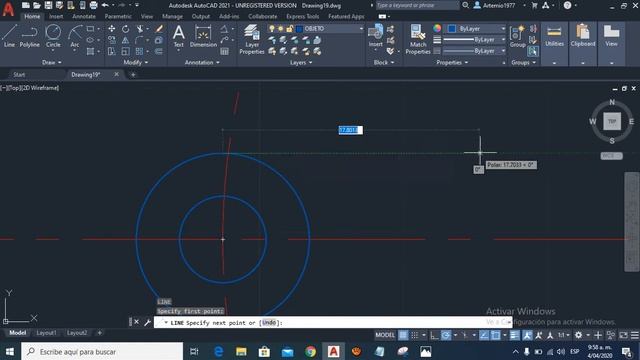This screenshot has height=360, width=640.
Task: Select the Rectangle draw tool
Action: pos(90,29)
